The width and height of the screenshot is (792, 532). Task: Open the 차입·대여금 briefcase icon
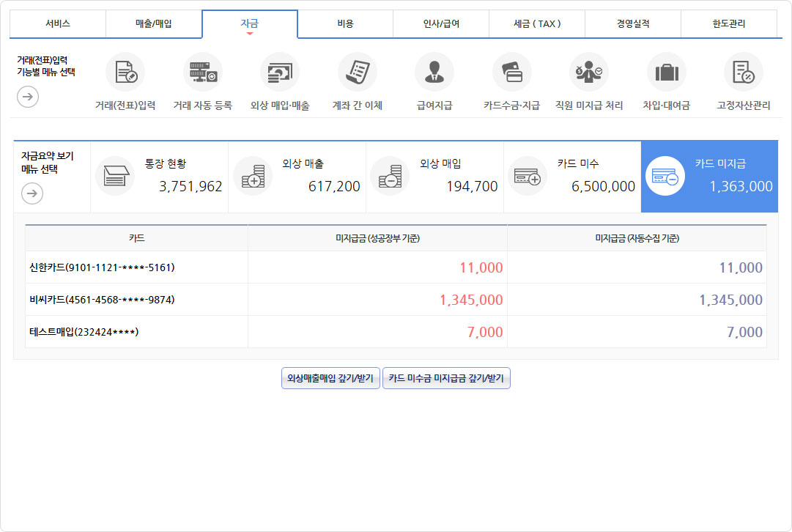(x=666, y=72)
